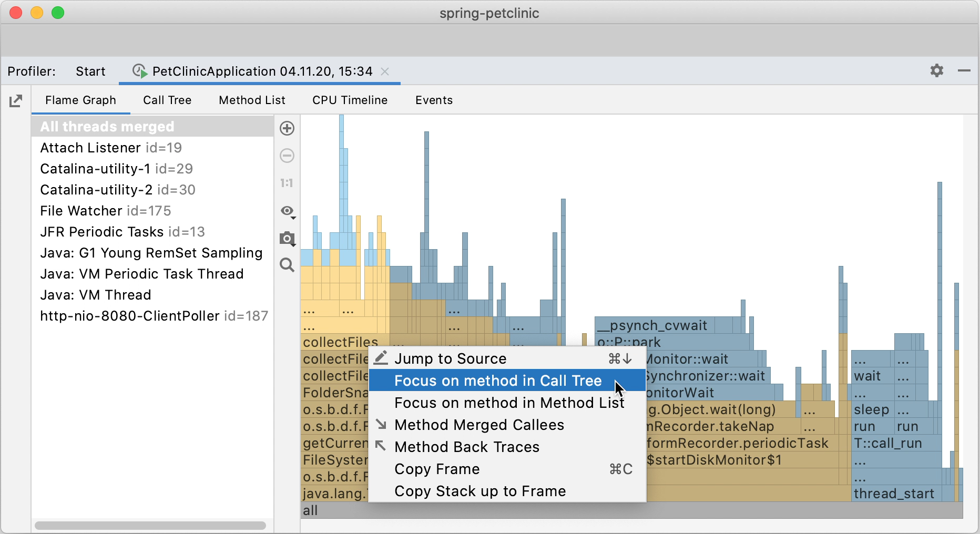
Task: Select the File Watcher thread
Action: coord(105,210)
